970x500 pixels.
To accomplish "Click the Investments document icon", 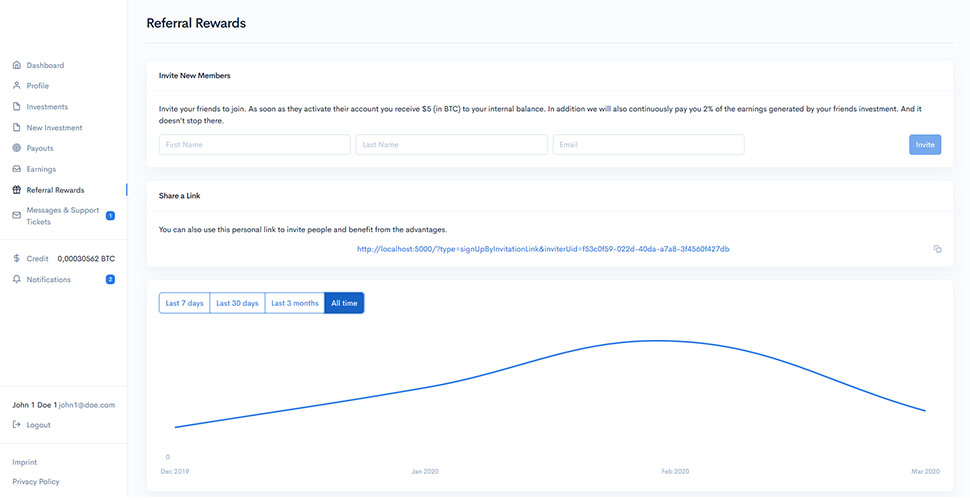I will tap(16, 107).
